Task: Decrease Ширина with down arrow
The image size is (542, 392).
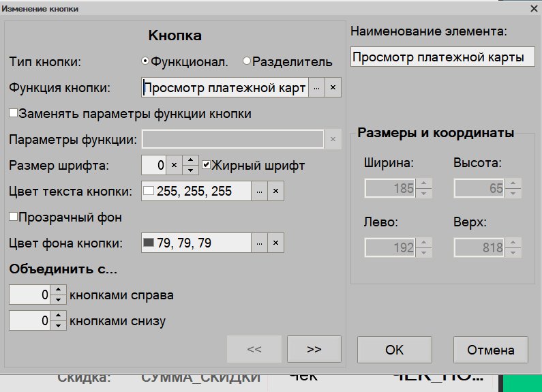Action: [424, 193]
